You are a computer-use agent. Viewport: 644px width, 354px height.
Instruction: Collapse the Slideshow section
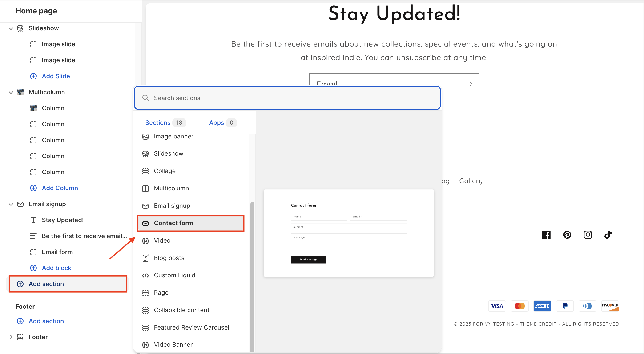pyautogui.click(x=11, y=28)
